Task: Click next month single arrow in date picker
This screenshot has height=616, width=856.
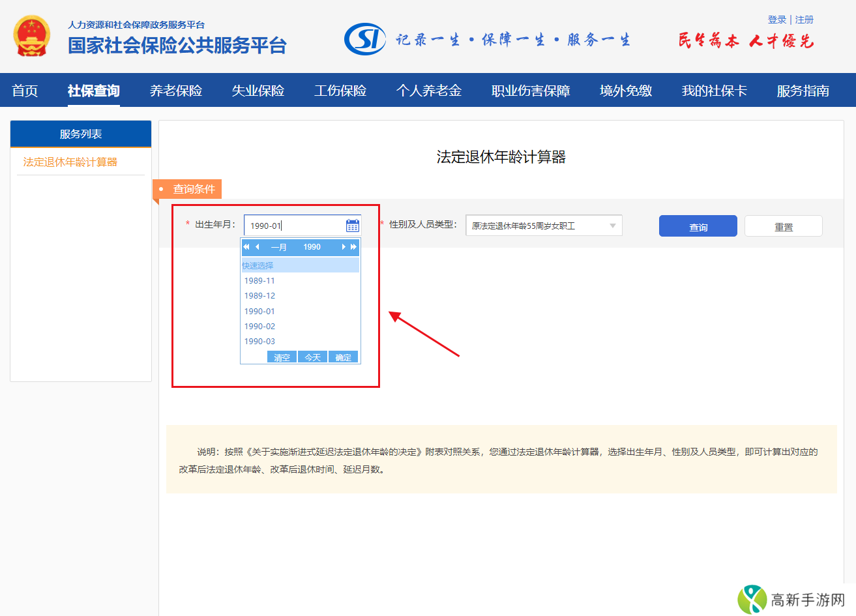Action: (x=344, y=247)
